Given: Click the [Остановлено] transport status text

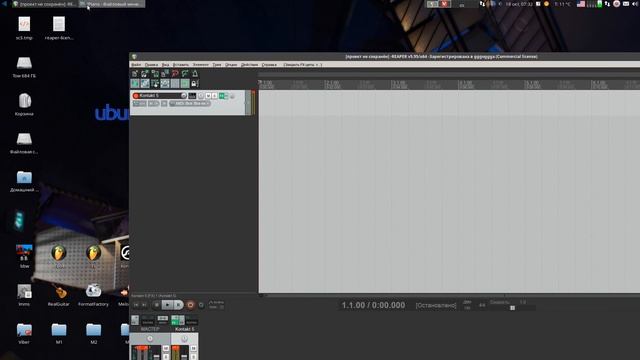Looking at the screenshot, I should [436, 305].
